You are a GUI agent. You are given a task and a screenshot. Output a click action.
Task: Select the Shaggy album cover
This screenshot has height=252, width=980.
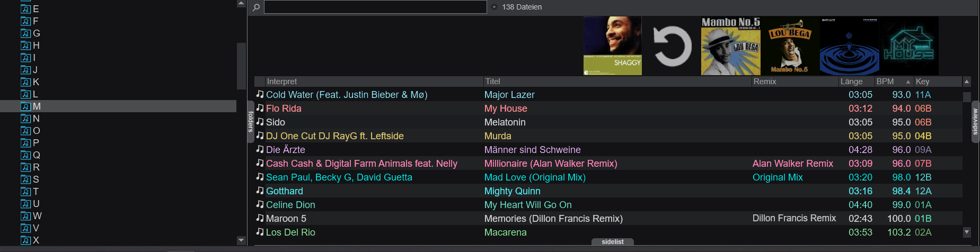click(x=612, y=46)
